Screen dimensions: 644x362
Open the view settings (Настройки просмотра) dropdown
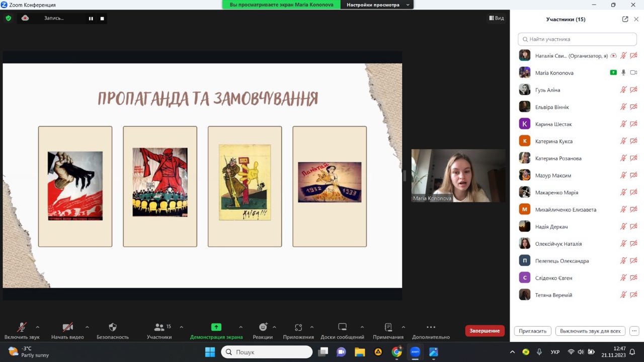point(377,5)
